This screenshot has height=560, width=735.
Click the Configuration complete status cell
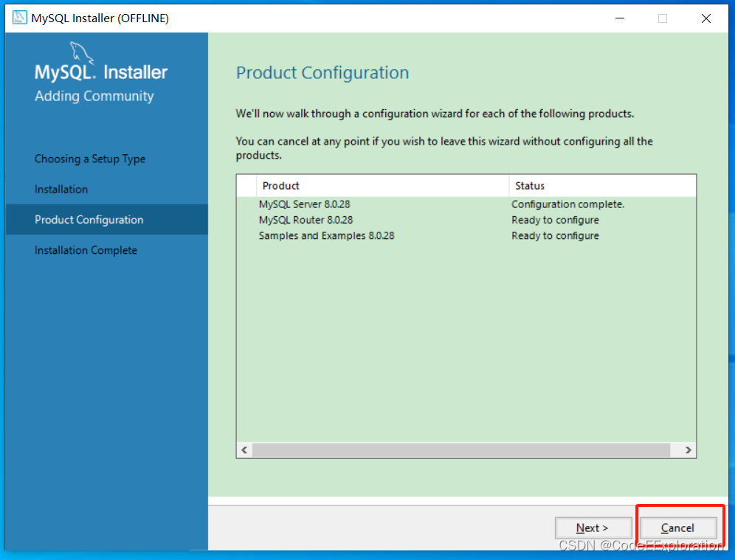pyautogui.click(x=567, y=204)
